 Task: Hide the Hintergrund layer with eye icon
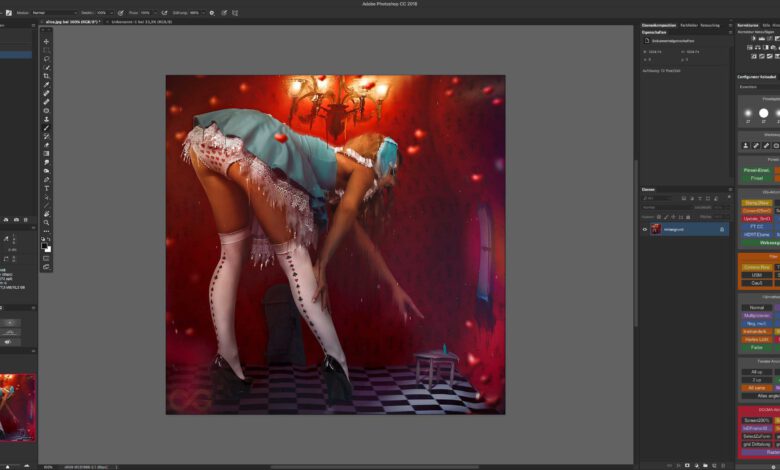point(645,229)
